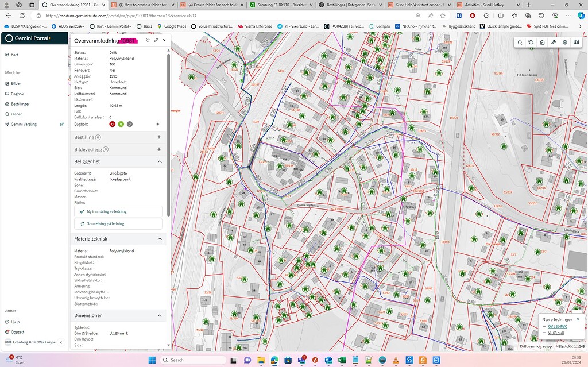Screen dimensions: 588x367
Task: Open the basemap selector icon
Action: (x=576, y=43)
